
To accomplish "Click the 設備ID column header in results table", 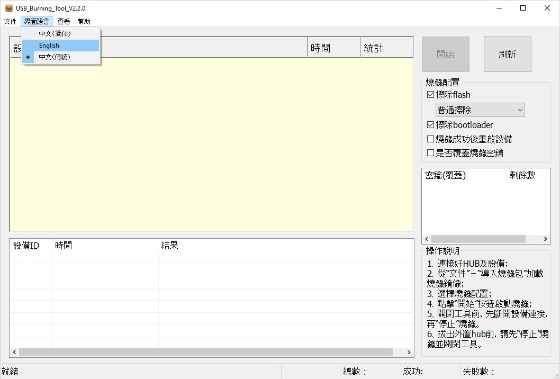I will [x=31, y=245].
